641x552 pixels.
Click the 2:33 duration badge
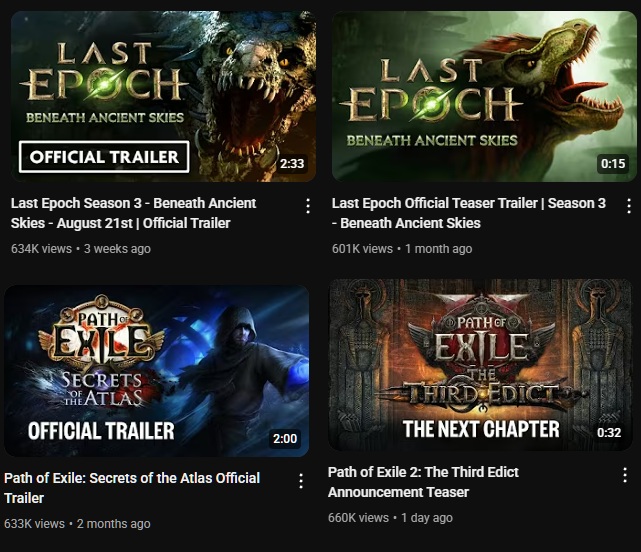(292, 164)
